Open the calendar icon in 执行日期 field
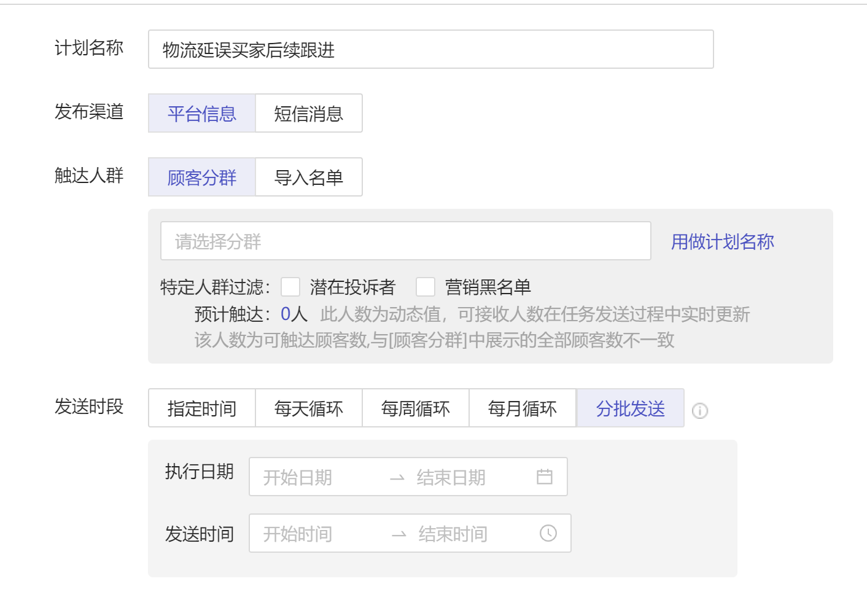Screen dimensions: 867x616 click(x=545, y=477)
